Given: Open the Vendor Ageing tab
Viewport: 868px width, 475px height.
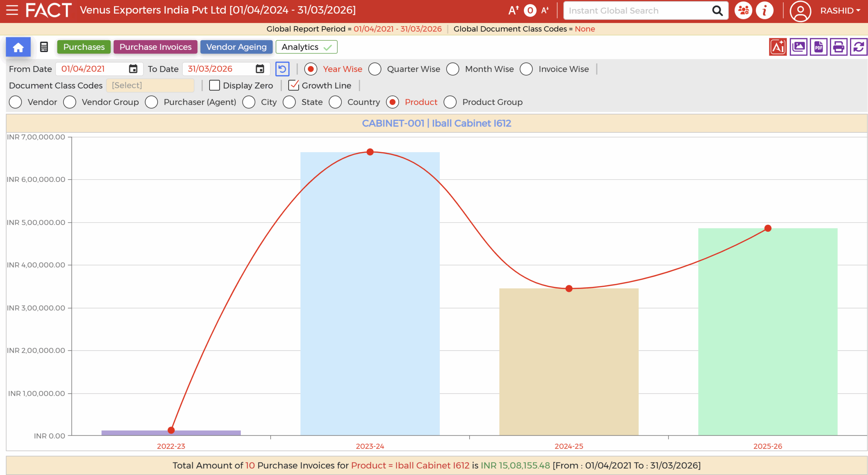Looking at the screenshot, I should [x=236, y=47].
